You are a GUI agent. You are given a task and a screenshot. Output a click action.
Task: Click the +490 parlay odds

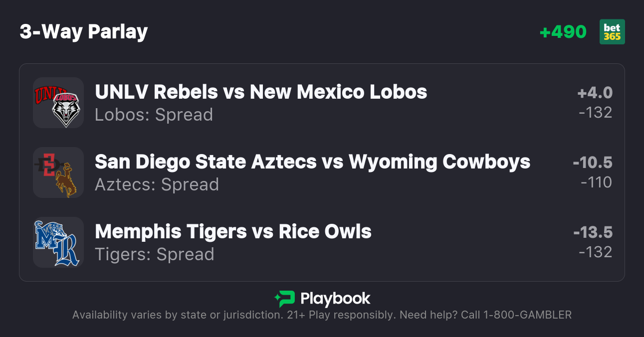click(x=563, y=32)
